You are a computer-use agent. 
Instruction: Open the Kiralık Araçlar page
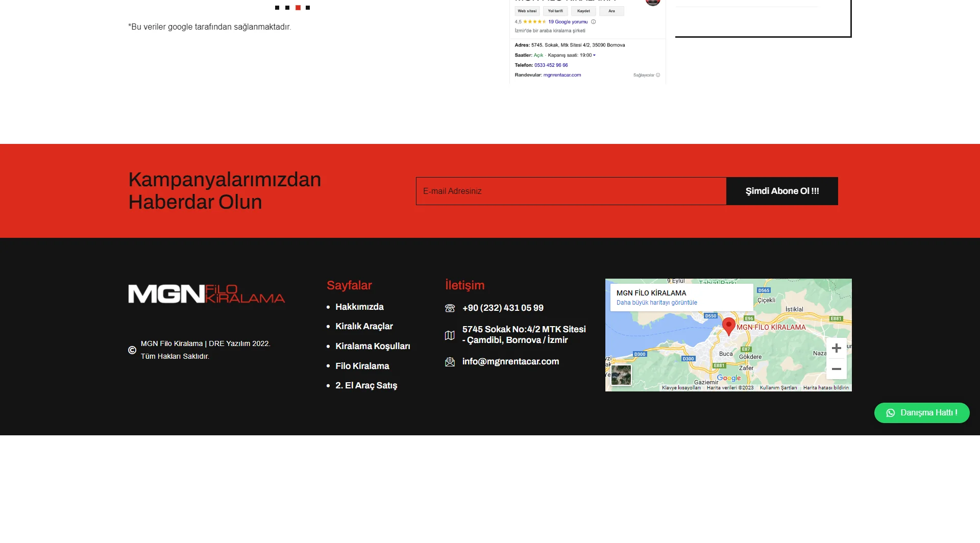(364, 326)
